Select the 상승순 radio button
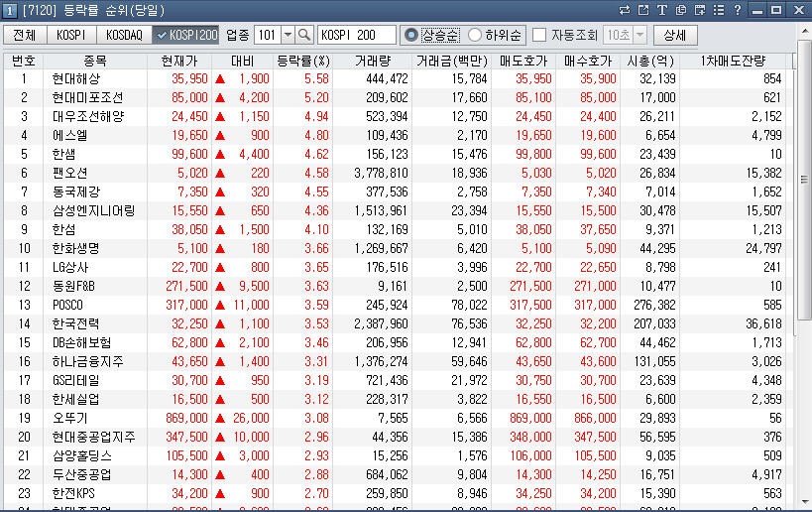 [x=411, y=35]
